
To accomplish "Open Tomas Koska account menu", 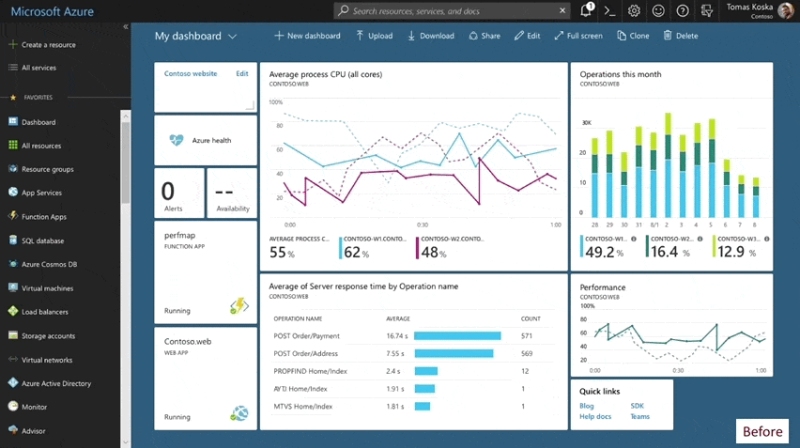I will click(760, 11).
